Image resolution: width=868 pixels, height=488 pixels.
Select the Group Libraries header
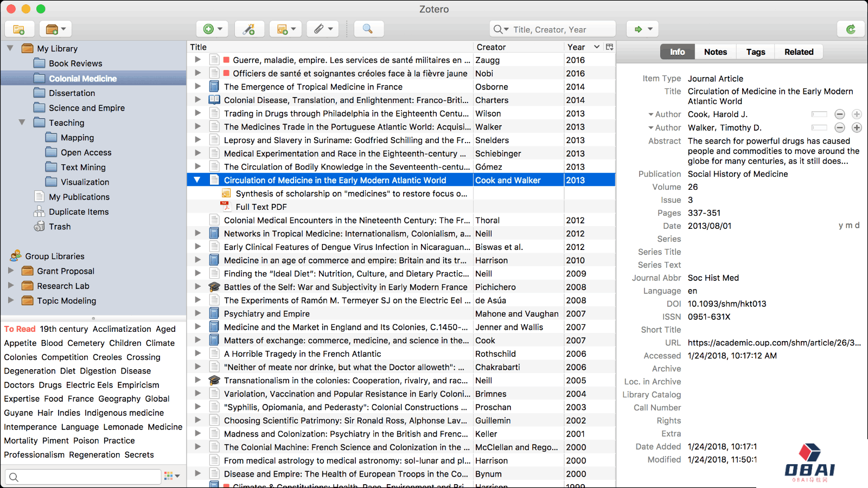54,256
